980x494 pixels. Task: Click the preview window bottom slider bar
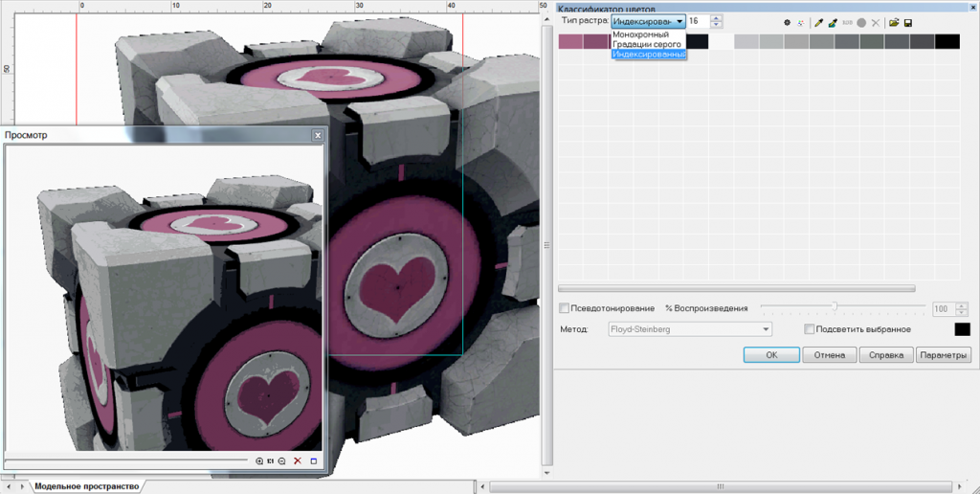tap(126, 460)
